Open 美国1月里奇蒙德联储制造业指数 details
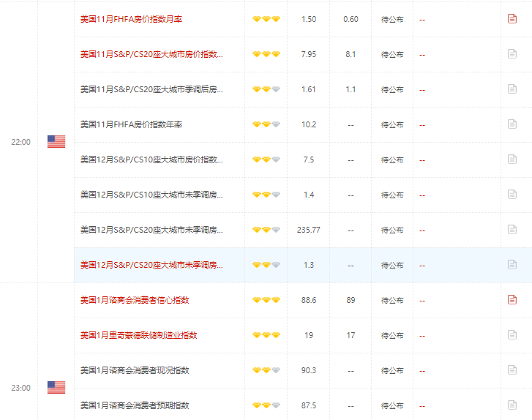This screenshot has width=532, height=420. tap(138, 335)
